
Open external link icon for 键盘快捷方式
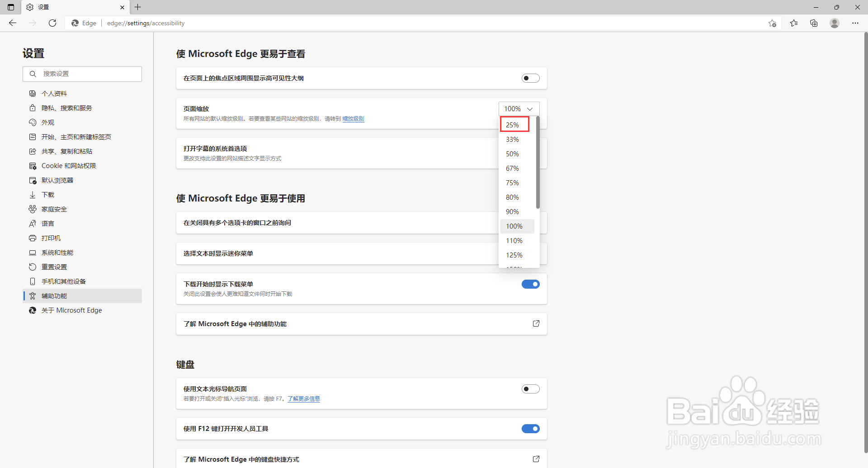536,459
